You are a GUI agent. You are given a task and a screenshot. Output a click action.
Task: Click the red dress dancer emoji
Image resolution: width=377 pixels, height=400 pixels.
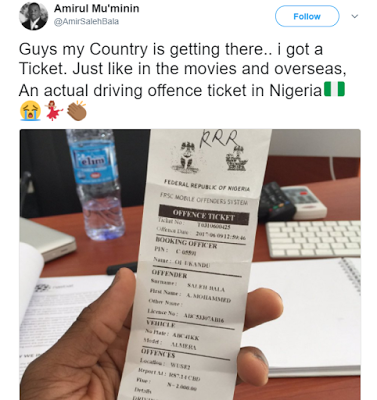pos(53,111)
